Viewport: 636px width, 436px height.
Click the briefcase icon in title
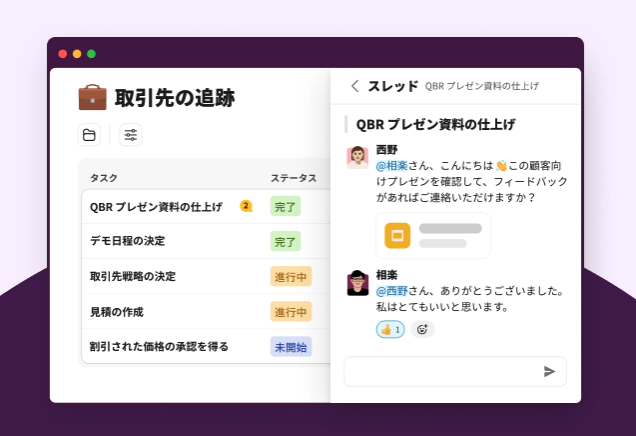(x=92, y=97)
